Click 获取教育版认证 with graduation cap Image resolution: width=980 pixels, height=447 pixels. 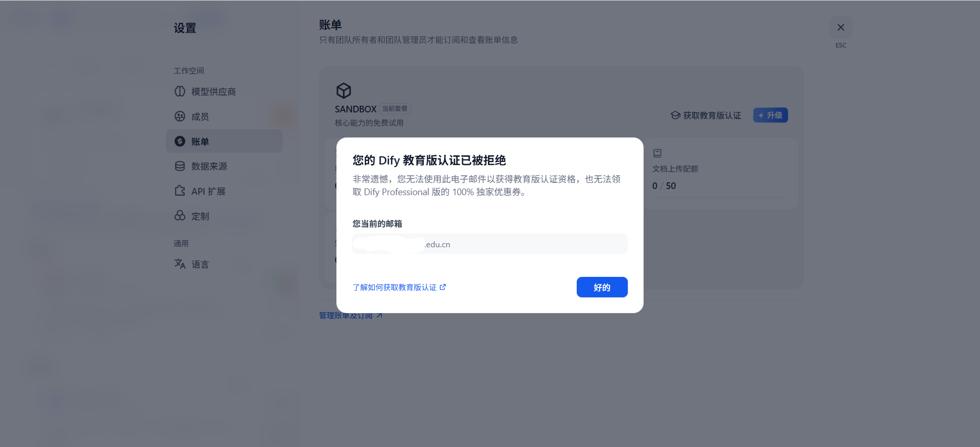(x=705, y=115)
